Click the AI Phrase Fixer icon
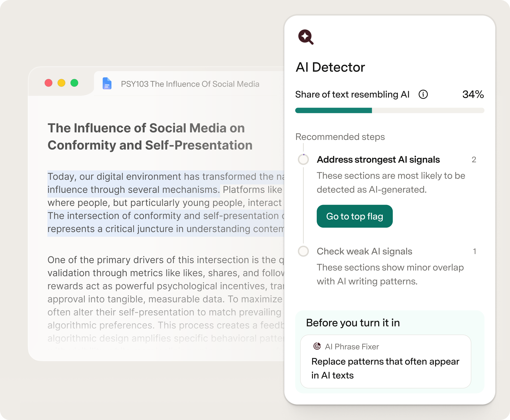The width and height of the screenshot is (510, 420). pos(317,346)
